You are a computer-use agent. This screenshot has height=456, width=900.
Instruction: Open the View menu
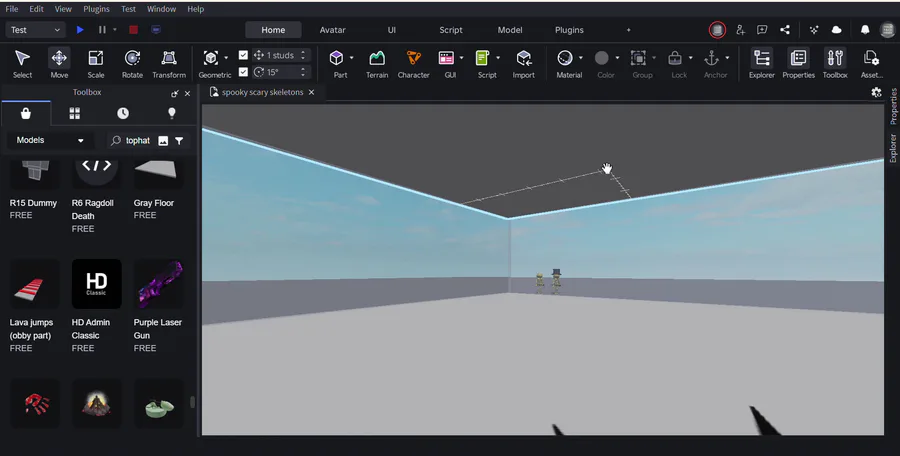point(63,9)
